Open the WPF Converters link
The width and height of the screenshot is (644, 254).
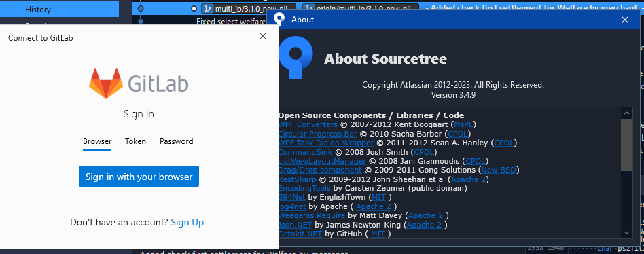pyautogui.click(x=308, y=124)
